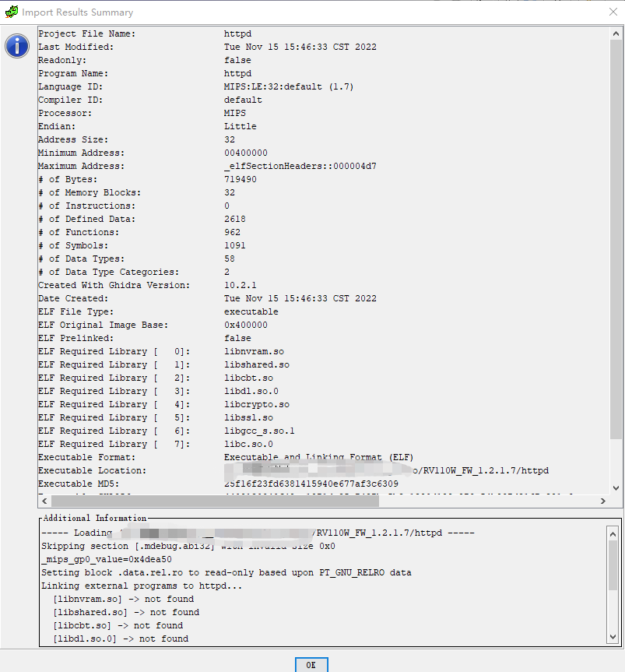
Task: Click the Ghidra dragon icon in title bar
Action: point(11,12)
